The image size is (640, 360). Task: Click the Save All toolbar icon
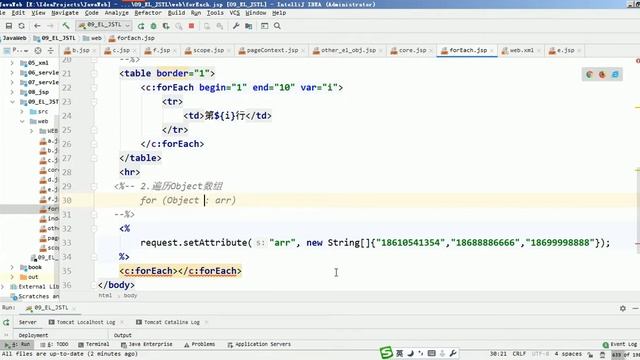point(9,26)
